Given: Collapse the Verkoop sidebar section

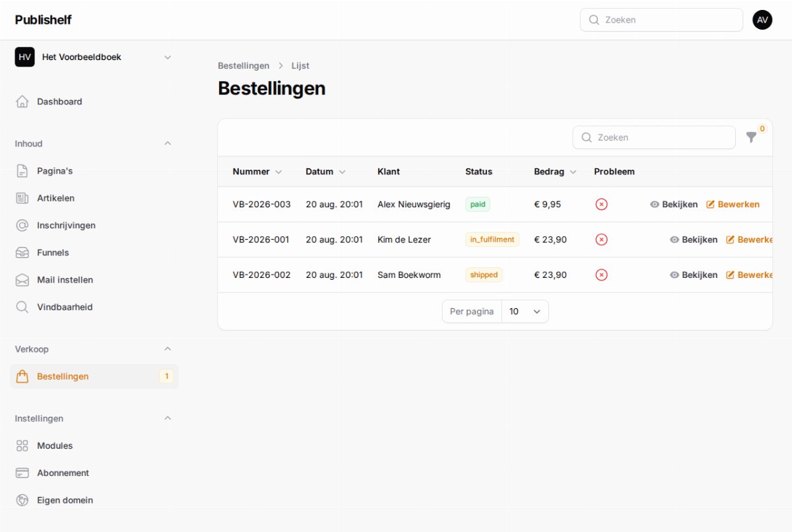Looking at the screenshot, I should [x=168, y=349].
